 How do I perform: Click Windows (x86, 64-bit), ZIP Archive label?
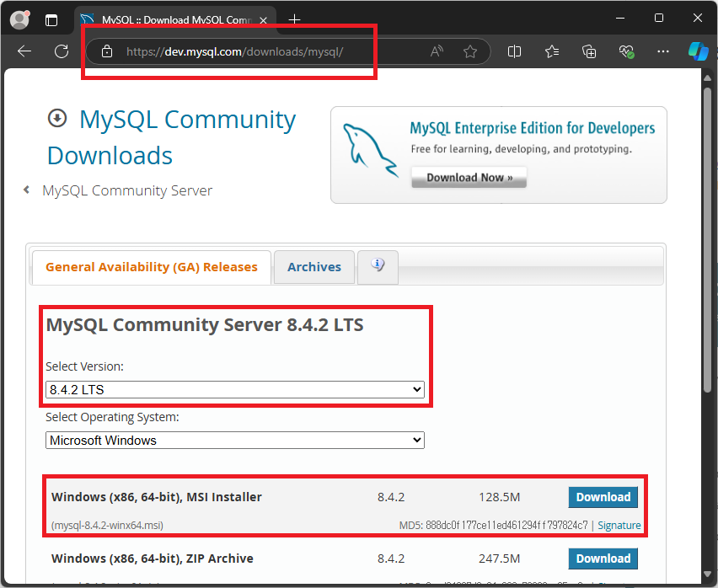(152, 559)
